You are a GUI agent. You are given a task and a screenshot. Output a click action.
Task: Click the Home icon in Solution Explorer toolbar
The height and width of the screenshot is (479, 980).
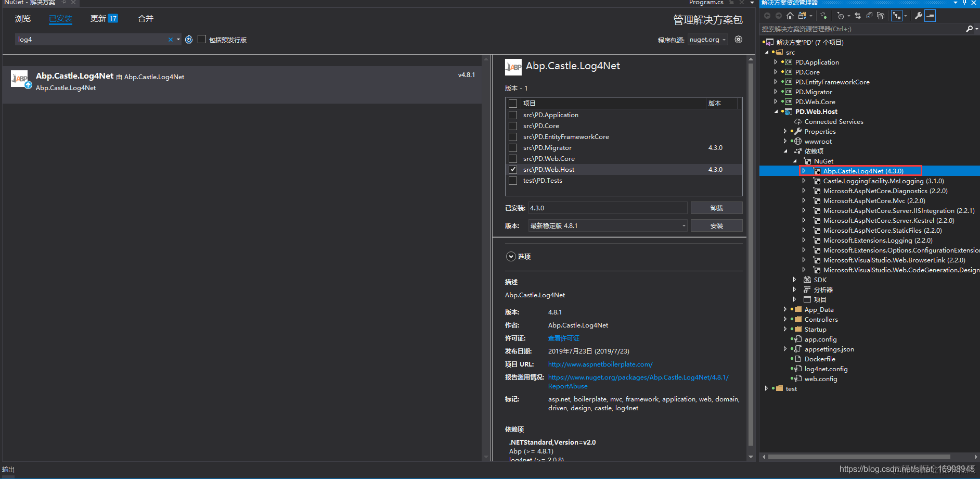point(790,16)
